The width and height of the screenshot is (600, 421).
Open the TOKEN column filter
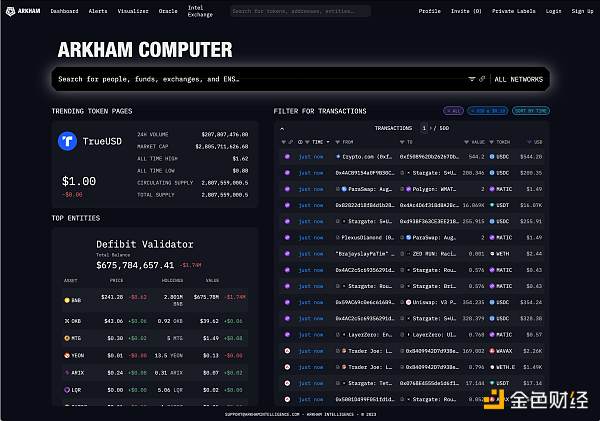click(492, 142)
